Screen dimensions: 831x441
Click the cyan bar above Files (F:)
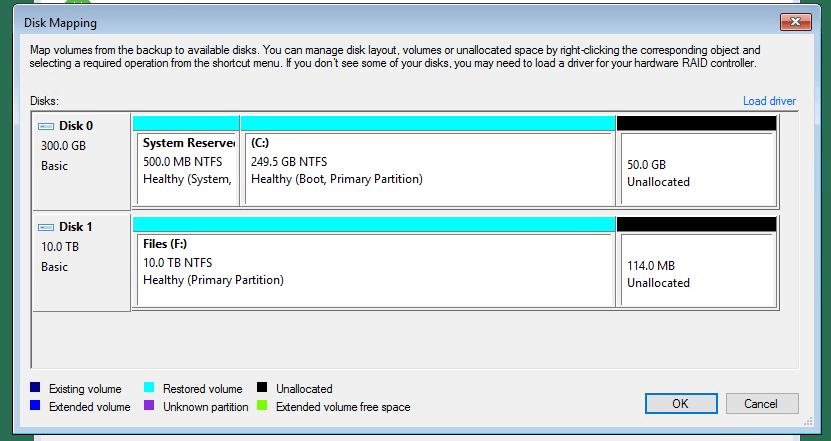coord(374,224)
